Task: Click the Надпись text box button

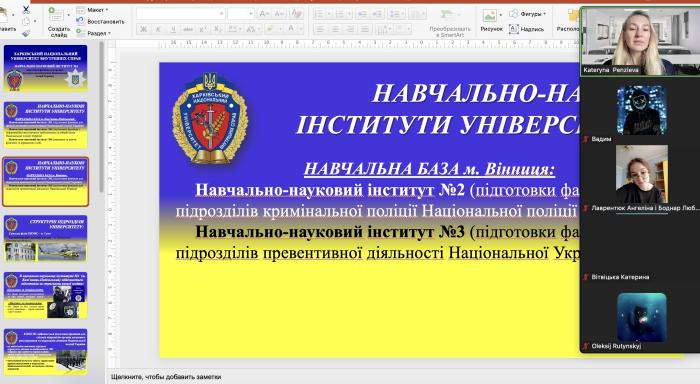Action: point(527,29)
